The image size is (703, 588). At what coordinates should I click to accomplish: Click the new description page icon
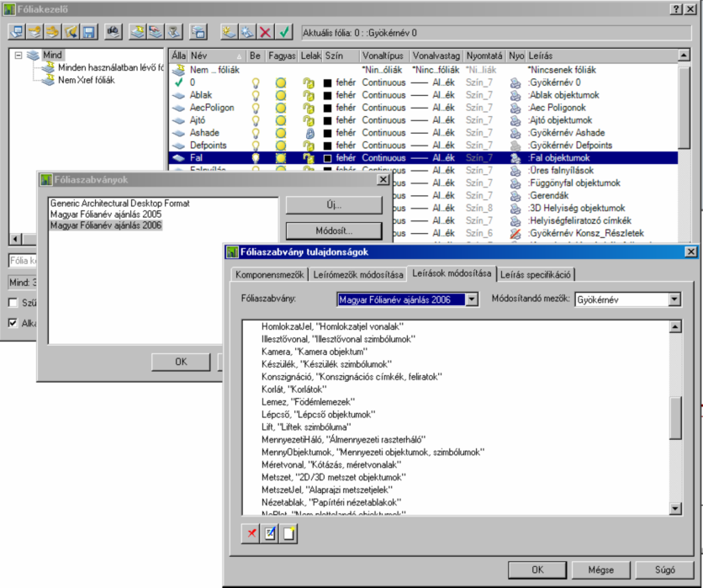pyautogui.click(x=288, y=533)
